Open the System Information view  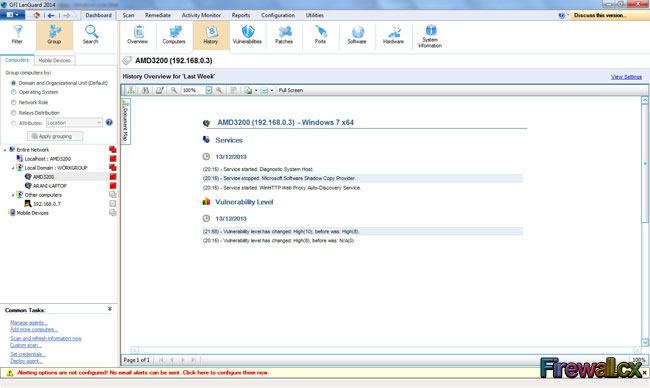tap(430, 36)
